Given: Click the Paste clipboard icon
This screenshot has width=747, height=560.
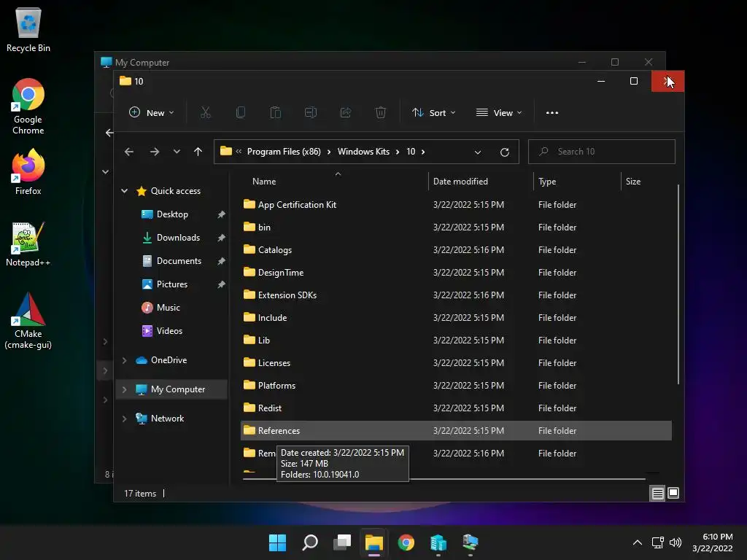Looking at the screenshot, I should pyautogui.click(x=275, y=113).
